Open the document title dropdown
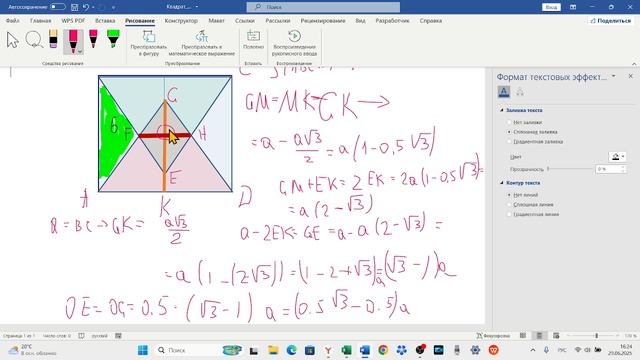Image resolution: width=640 pixels, height=360 pixels. pyautogui.click(x=197, y=7)
